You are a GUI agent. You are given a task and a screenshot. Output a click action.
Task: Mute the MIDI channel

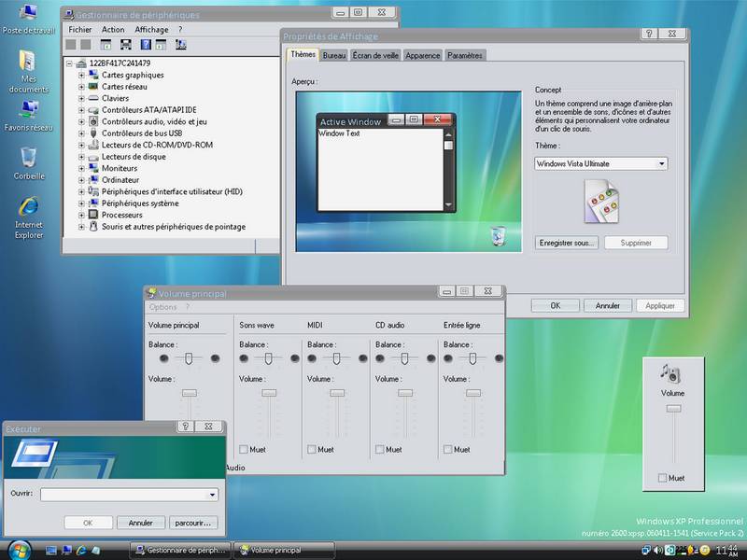point(312,450)
